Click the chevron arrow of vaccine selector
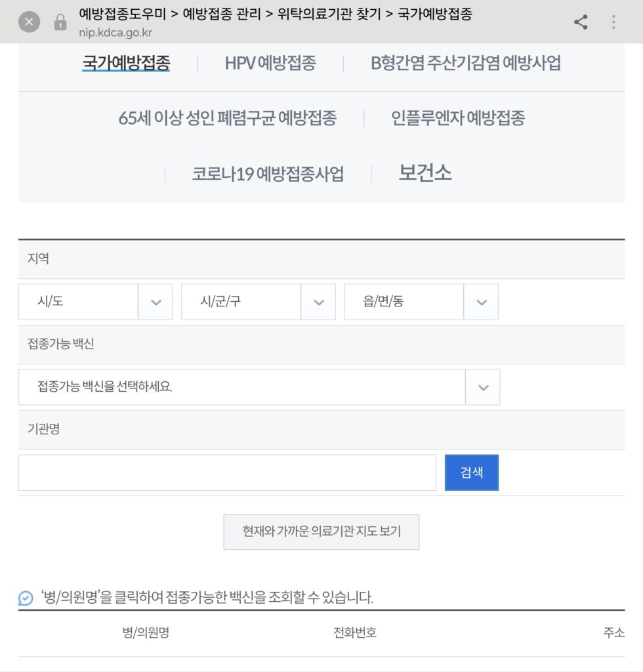643x672 pixels. (x=483, y=387)
